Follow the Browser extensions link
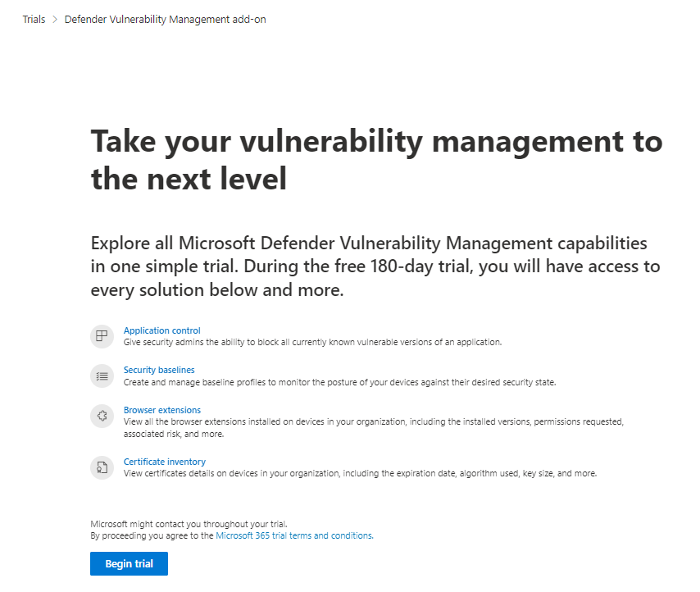Screen dimensions: 700x592 tap(161, 410)
